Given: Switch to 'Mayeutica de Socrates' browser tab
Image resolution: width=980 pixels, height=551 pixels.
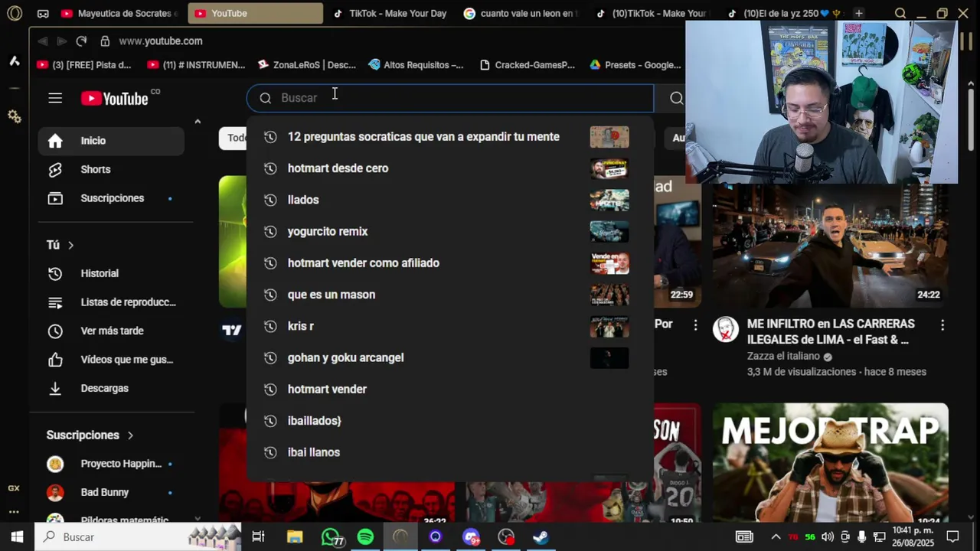Looking at the screenshot, I should click(x=119, y=13).
